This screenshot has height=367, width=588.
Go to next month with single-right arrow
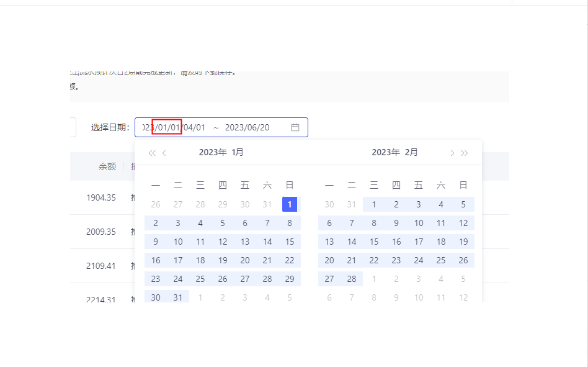click(452, 153)
